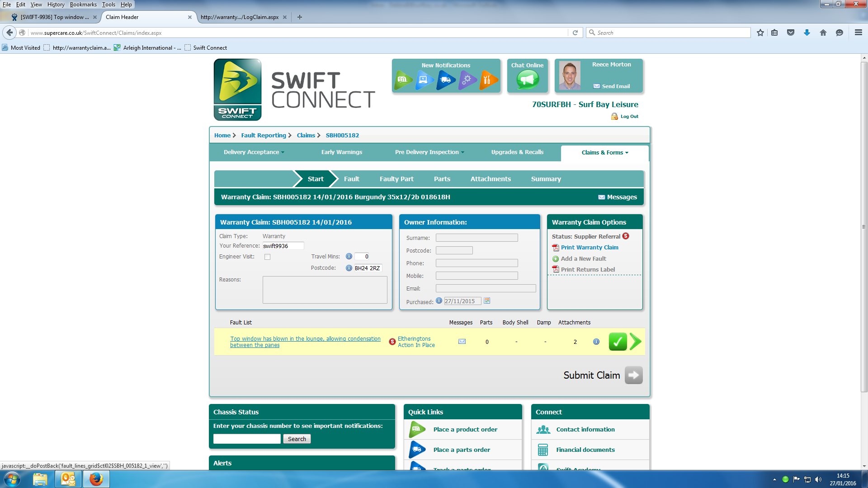Open Firefox from the Windows taskbar
The image size is (868, 488).
96,479
